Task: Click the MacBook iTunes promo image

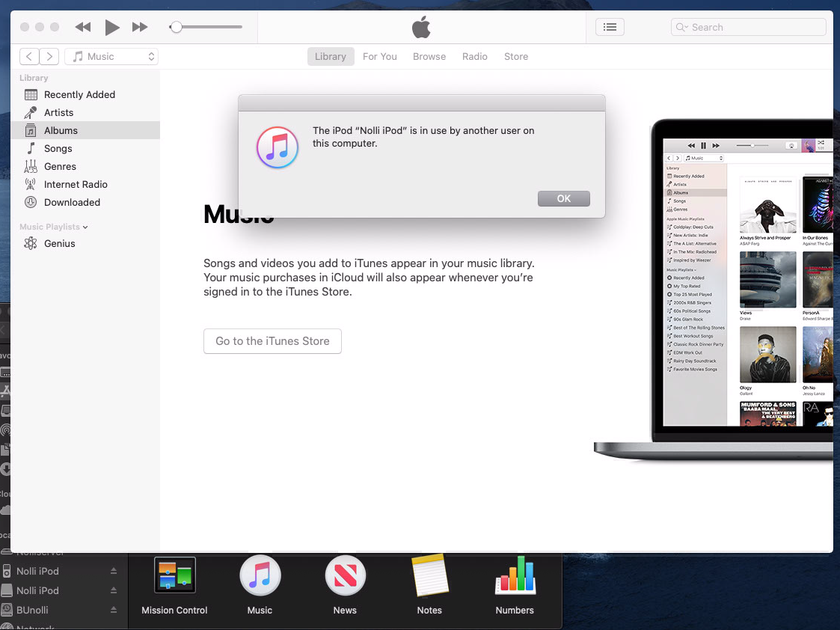Action: (714, 290)
